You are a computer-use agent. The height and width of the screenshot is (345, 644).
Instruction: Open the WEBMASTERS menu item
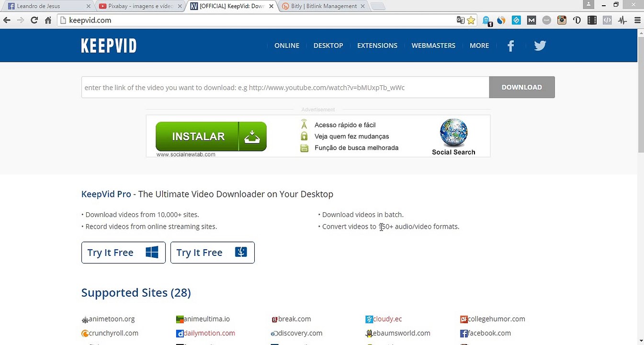tap(433, 46)
